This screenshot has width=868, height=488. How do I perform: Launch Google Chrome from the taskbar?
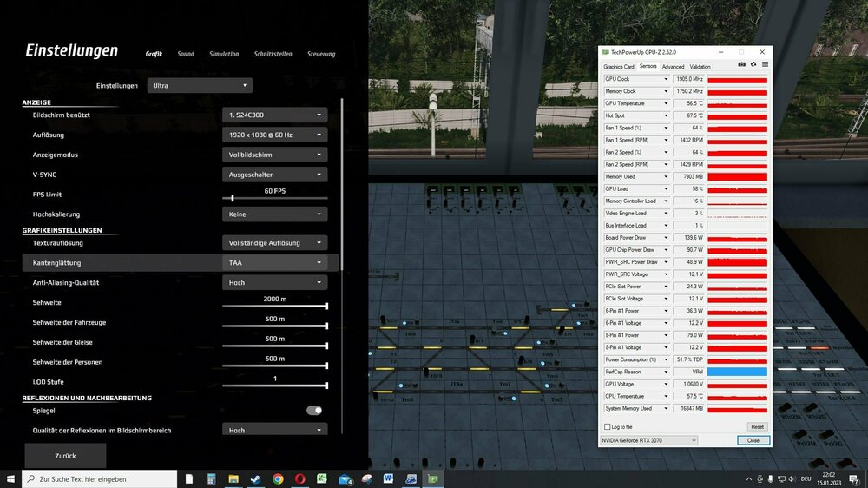[278, 478]
